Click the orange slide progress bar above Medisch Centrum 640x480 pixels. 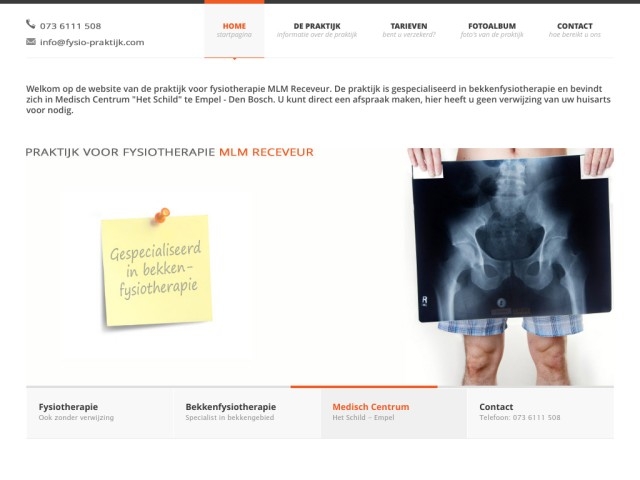[364, 386]
